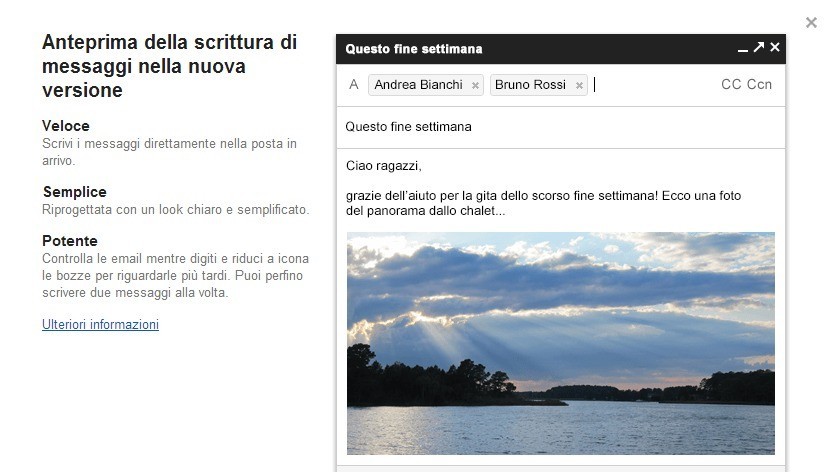The image size is (834, 472).
Task: Close the Questo fine settimana compose window
Action: point(775,47)
